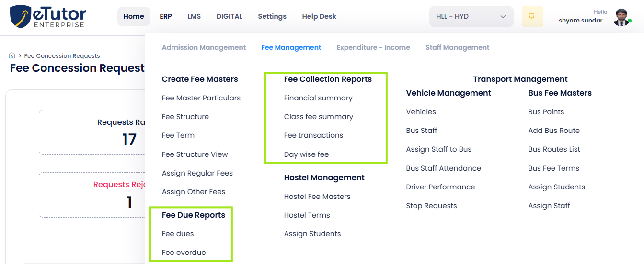Open the ERP menu

click(x=166, y=16)
